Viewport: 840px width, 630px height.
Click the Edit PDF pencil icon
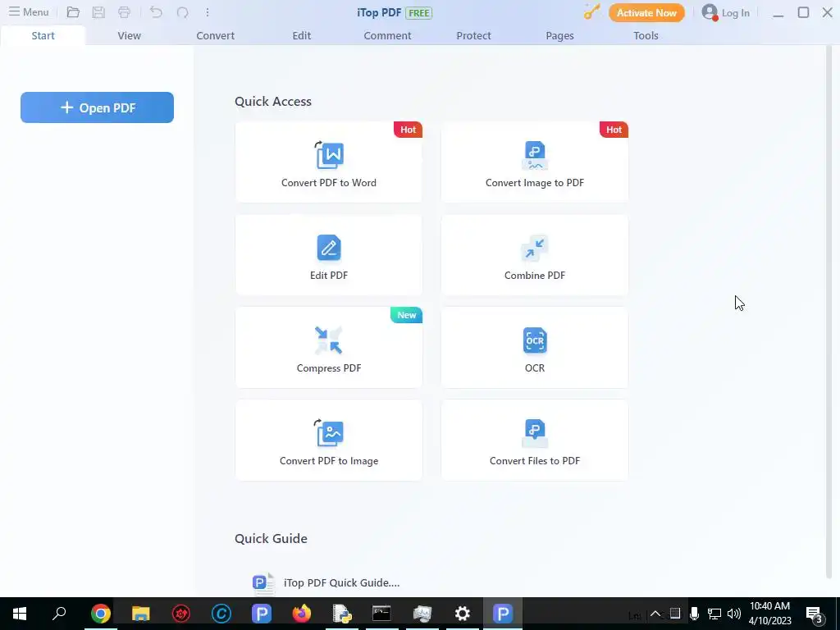[x=329, y=248]
